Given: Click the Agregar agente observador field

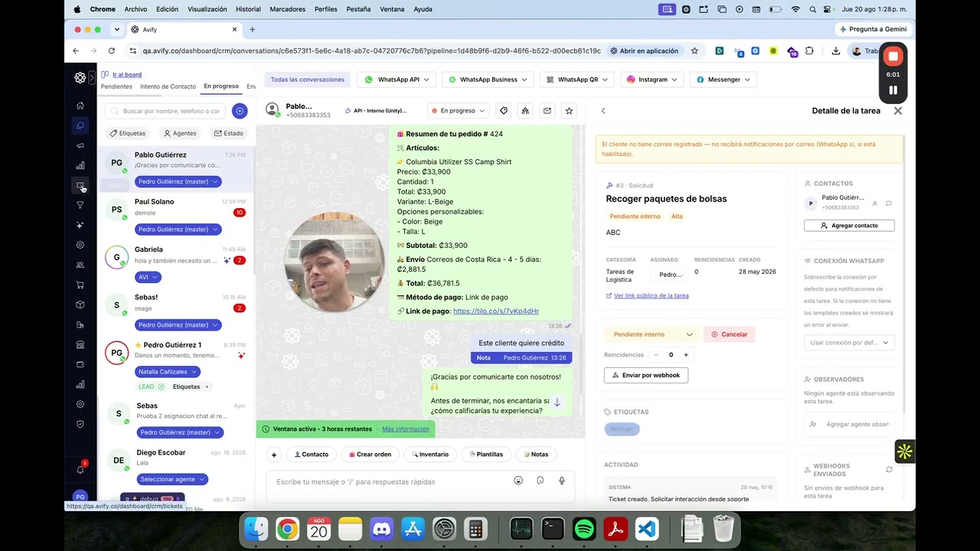Looking at the screenshot, I should tap(849, 424).
